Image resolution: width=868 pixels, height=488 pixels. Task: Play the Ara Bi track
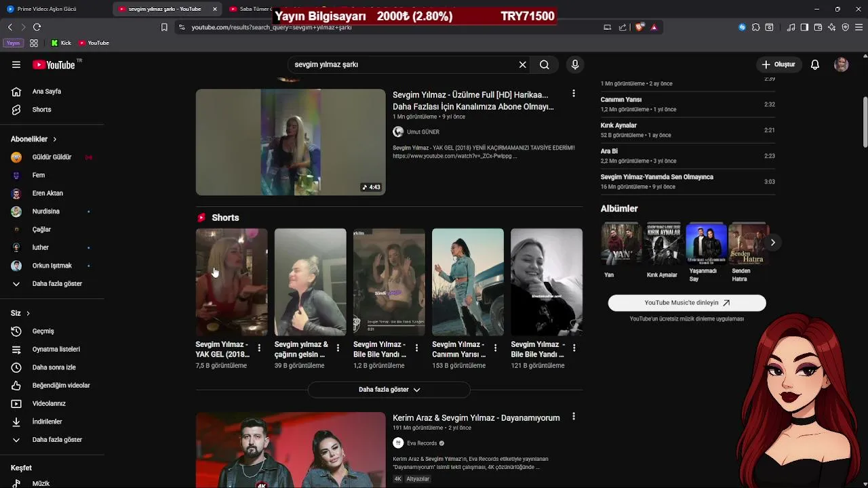(688, 156)
